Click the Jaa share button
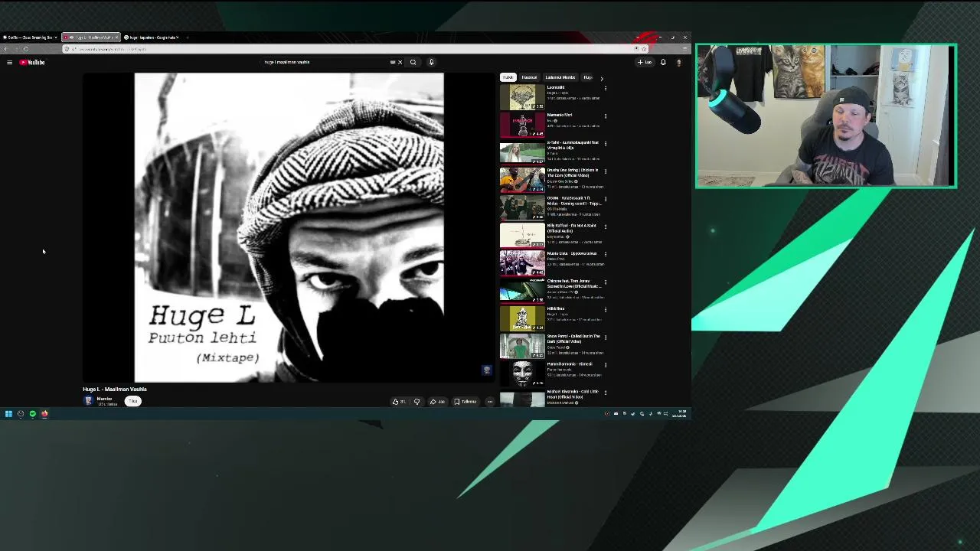980x551 pixels. pyautogui.click(x=437, y=402)
